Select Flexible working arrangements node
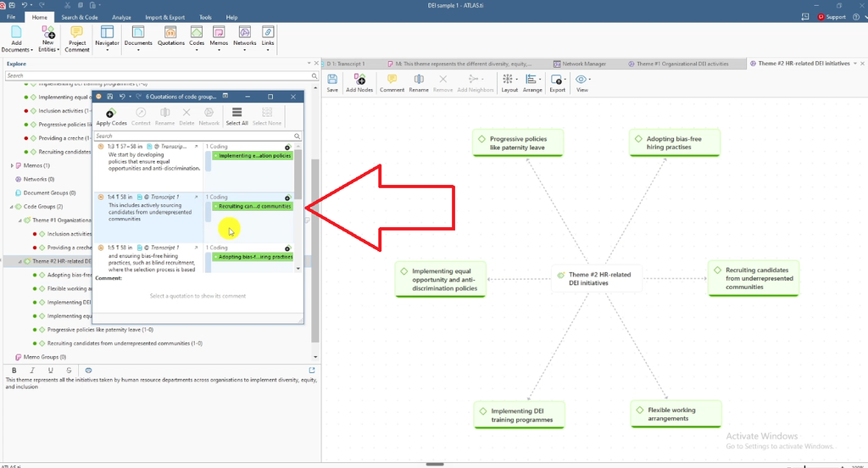 [x=676, y=415]
